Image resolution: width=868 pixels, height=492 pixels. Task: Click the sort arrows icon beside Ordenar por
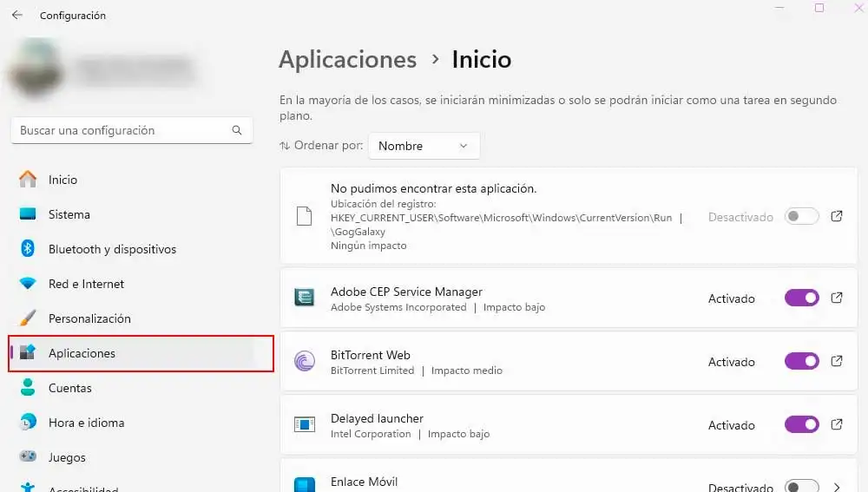coord(285,146)
